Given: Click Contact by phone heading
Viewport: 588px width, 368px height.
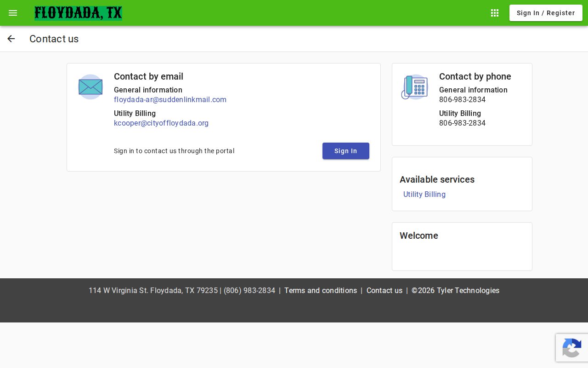Looking at the screenshot, I should tap(475, 76).
